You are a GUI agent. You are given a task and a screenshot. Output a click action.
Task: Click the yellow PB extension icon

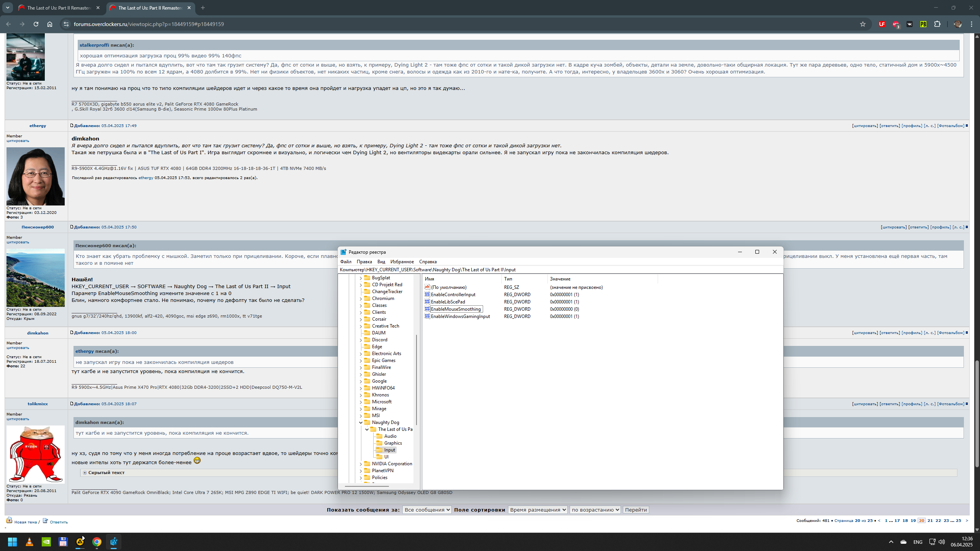coord(923,24)
